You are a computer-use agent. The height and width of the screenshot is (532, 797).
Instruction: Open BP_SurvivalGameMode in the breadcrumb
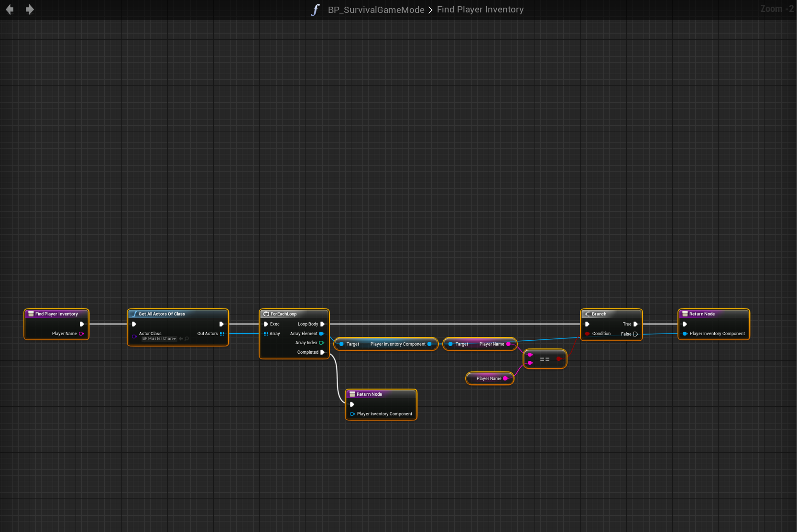pyautogui.click(x=376, y=10)
